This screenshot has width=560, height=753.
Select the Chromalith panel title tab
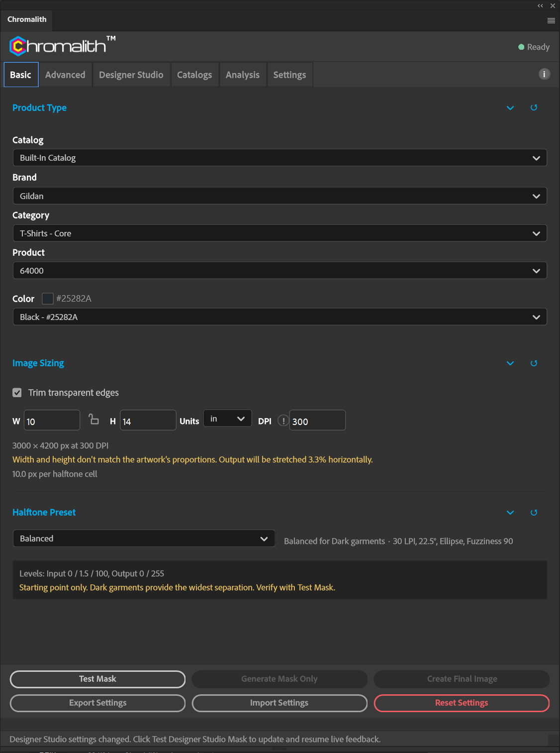(27, 19)
